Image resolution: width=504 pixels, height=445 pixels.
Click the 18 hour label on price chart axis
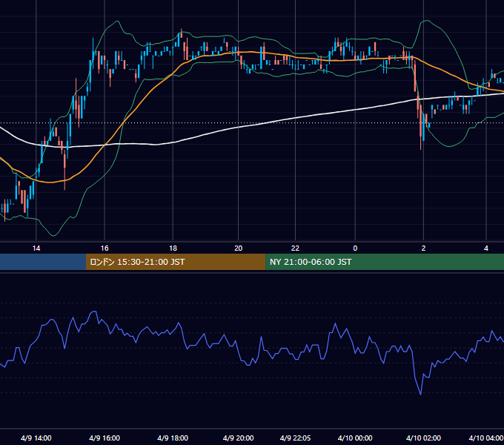173,248
